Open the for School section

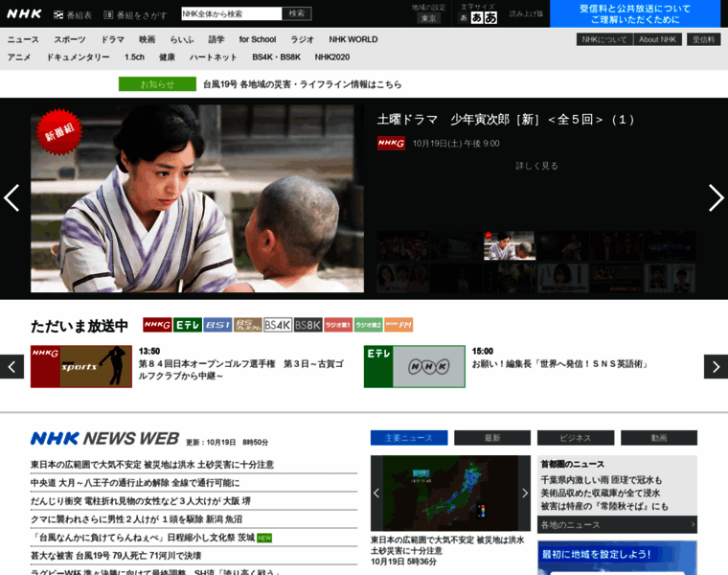(258, 39)
